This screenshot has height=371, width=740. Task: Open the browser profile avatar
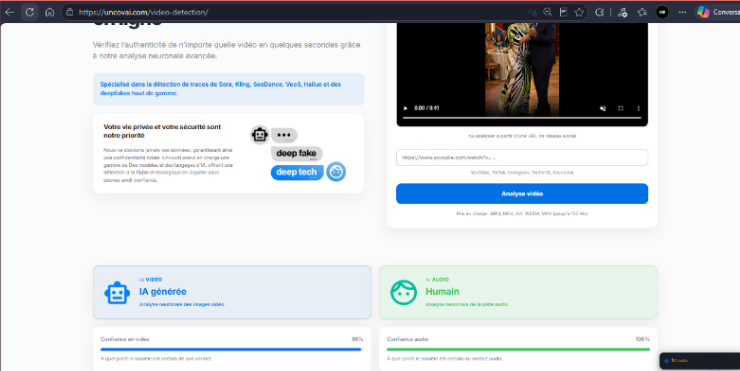(662, 12)
